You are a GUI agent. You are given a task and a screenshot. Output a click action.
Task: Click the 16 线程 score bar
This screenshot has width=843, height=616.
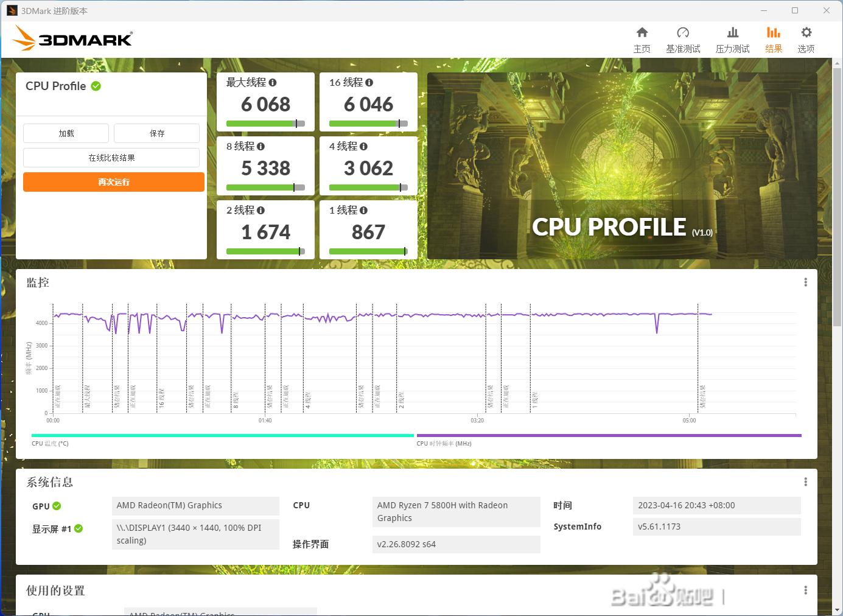tap(368, 124)
